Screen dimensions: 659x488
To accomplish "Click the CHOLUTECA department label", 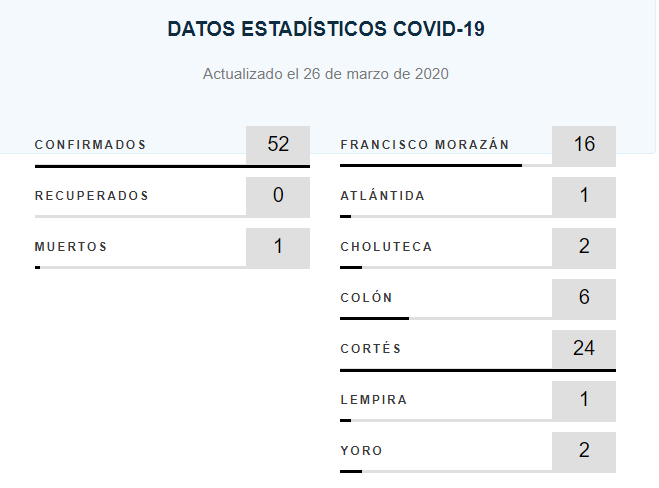I will (386, 247).
